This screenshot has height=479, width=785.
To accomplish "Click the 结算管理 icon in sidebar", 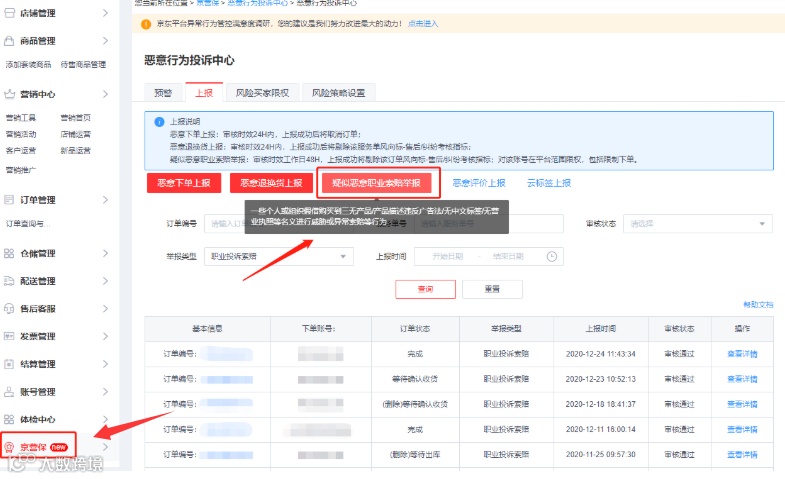I will pos(9,364).
